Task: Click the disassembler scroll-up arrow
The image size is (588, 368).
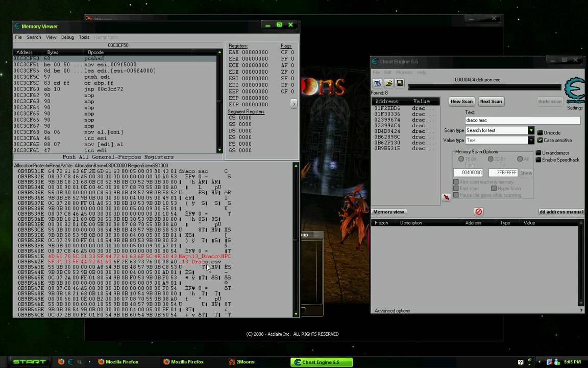Action: click(x=220, y=52)
